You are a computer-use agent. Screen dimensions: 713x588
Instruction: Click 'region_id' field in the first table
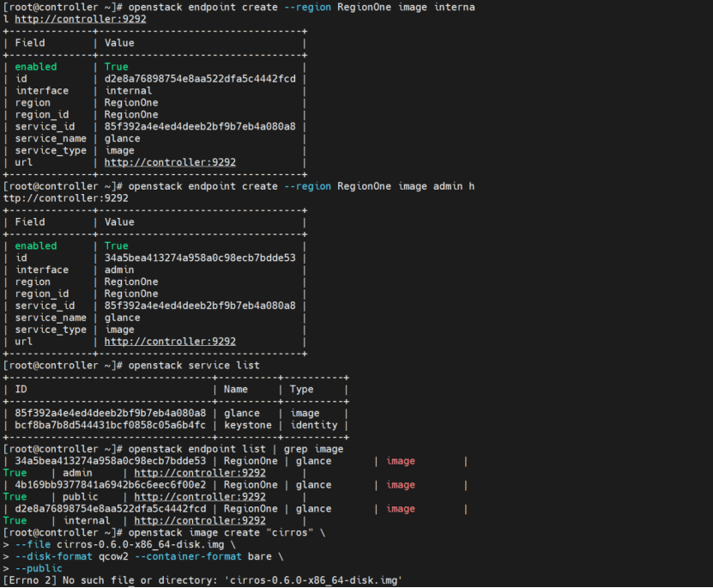click(x=42, y=115)
